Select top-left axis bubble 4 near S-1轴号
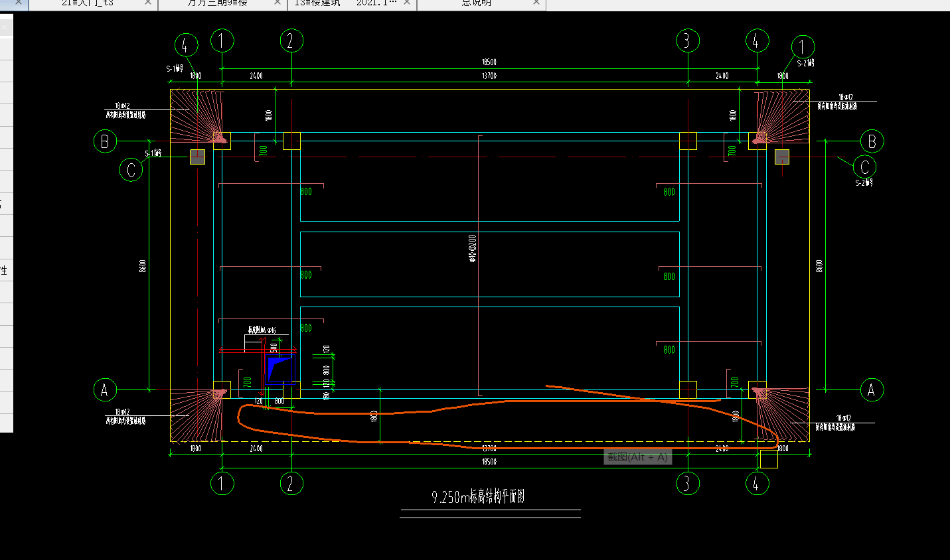Screen dimensions: 950x560 click(x=187, y=46)
